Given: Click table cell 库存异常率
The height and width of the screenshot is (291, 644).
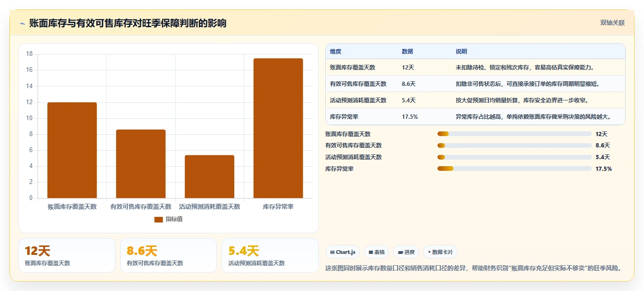Looking at the screenshot, I should click(x=344, y=117).
